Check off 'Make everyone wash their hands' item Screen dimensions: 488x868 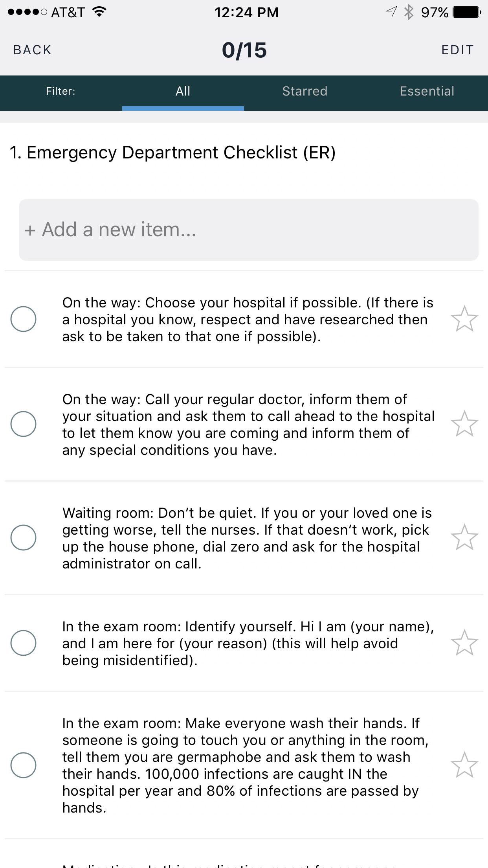tap(23, 765)
